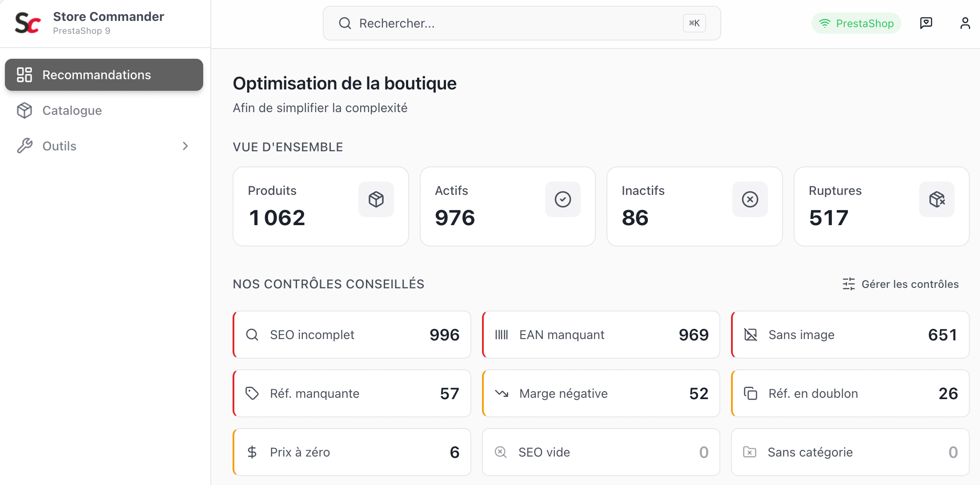Click the barcode icon in EAN manquant card
This screenshot has height=485, width=980.
[x=502, y=335]
